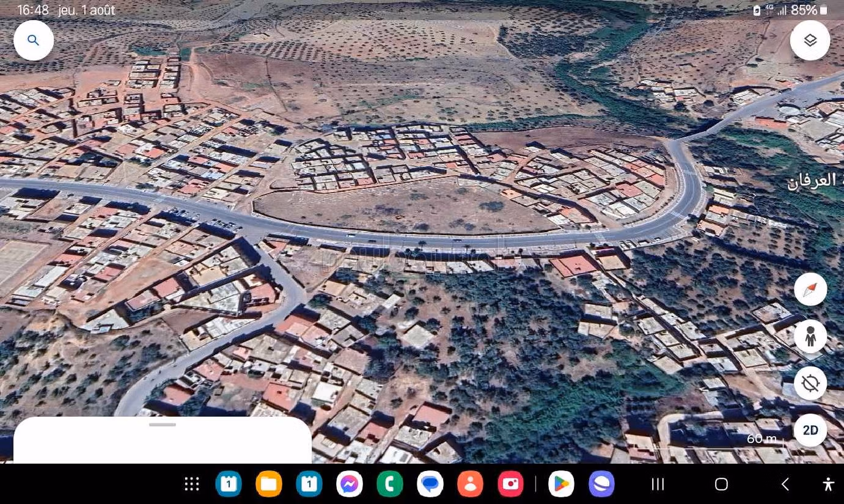Launch Messenger from the taskbar

pos(350,484)
